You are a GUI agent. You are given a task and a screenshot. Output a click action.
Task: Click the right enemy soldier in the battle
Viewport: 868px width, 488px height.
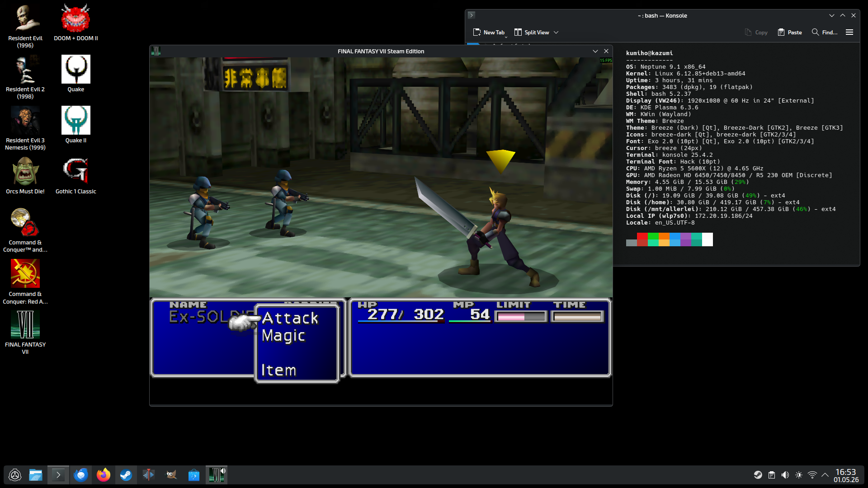(286, 203)
